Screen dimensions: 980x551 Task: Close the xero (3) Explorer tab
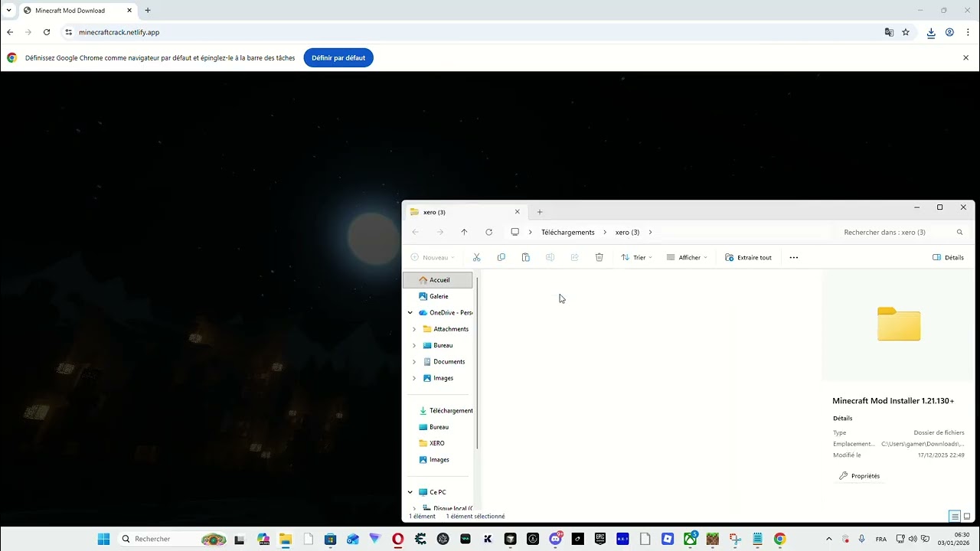coord(517,212)
